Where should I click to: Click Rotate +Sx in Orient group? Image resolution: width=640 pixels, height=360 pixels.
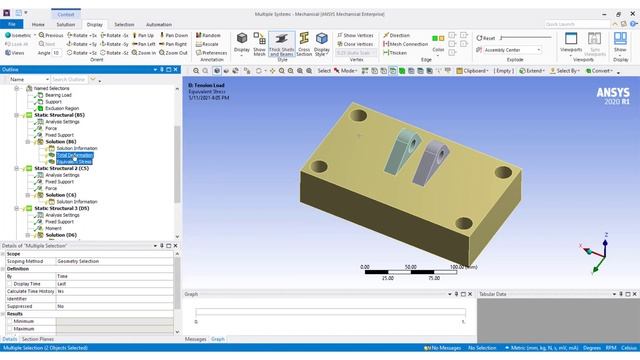[82, 36]
